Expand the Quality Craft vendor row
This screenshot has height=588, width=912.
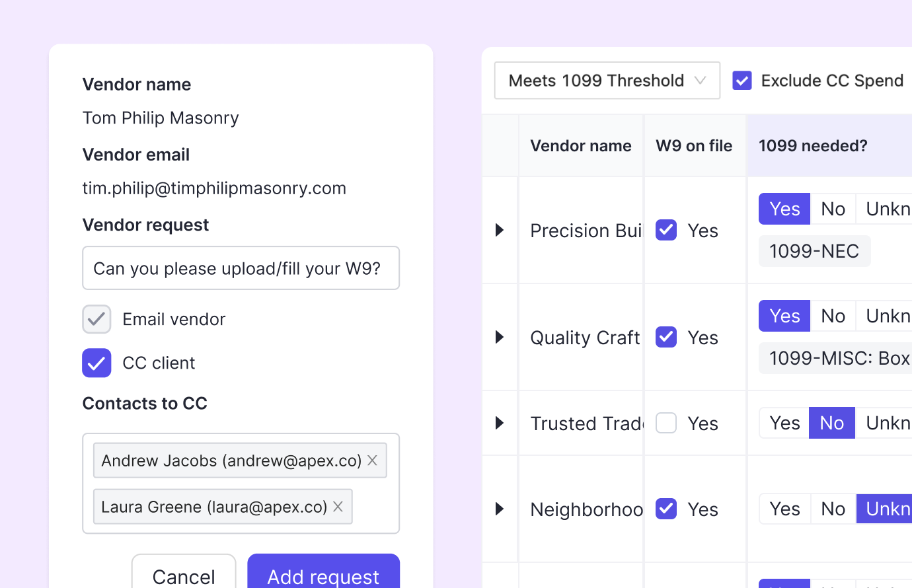pyautogui.click(x=500, y=337)
